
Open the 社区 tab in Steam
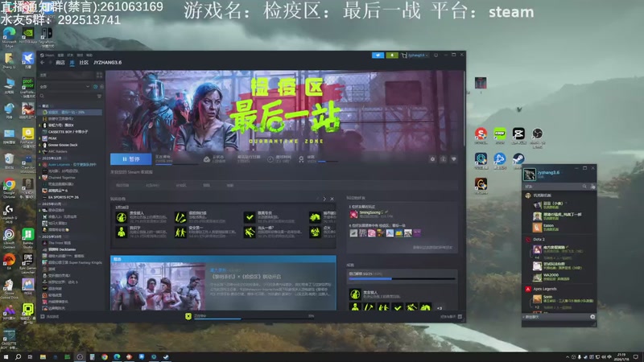coord(84,63)
